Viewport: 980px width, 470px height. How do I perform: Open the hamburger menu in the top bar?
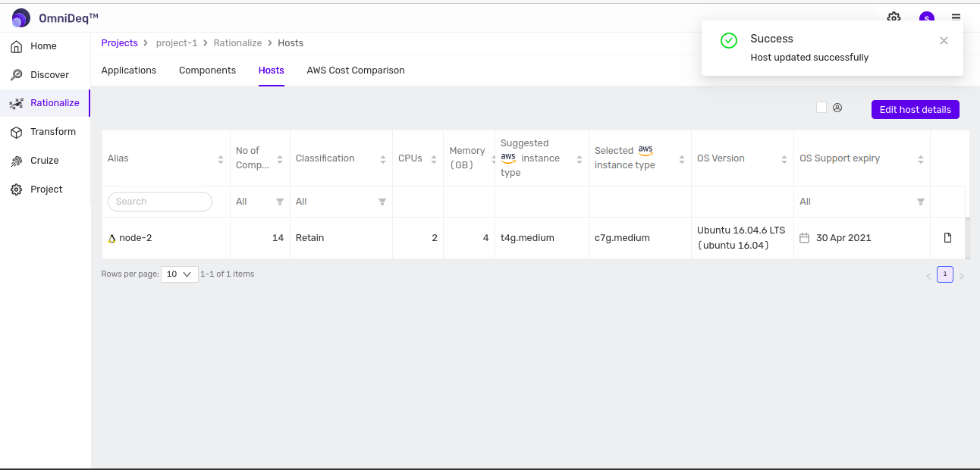point(956,18)
